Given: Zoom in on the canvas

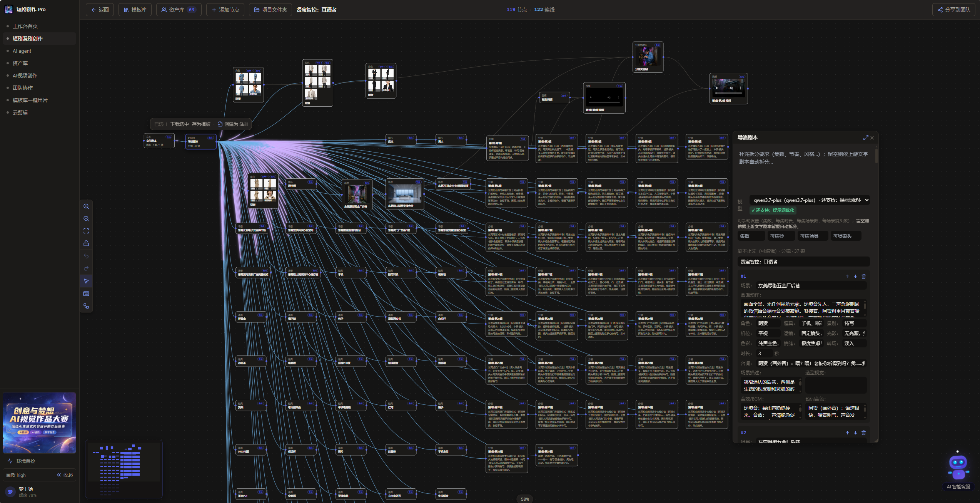Looking at the screenshot, I should click(x=86, y=206).
